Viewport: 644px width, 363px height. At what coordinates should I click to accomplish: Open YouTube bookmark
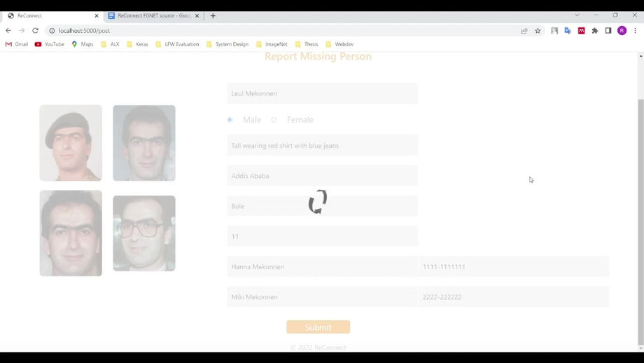click(49, 44)
